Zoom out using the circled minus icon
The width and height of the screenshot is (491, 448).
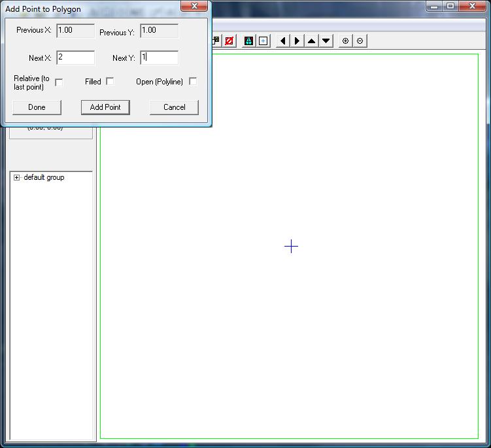click(x=360, y=41)
